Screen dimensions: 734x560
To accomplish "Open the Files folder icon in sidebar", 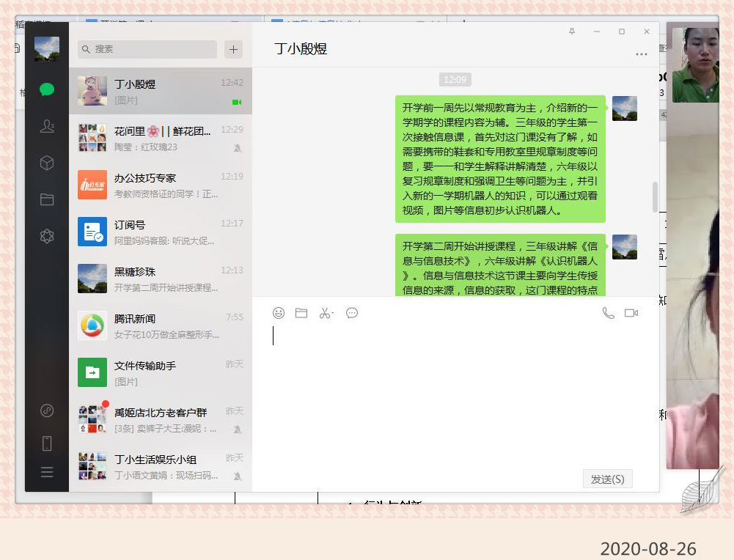I will (x=47, y=199).
